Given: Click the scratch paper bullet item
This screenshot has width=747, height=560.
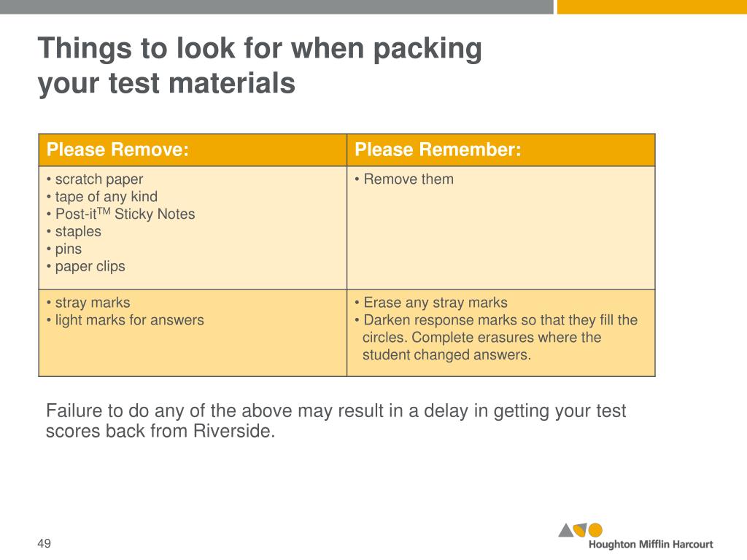Looking at the screenshot, I should pyautogui.click(x=95, y=179).
